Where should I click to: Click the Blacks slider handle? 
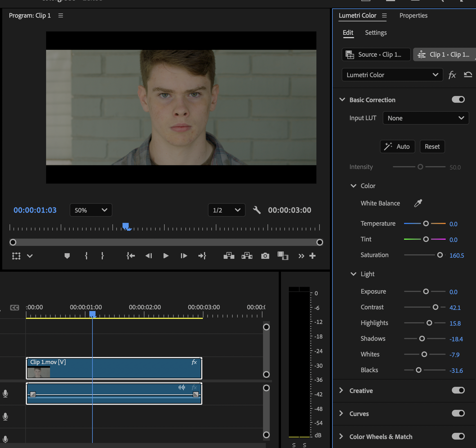click(x=419, y=370)
